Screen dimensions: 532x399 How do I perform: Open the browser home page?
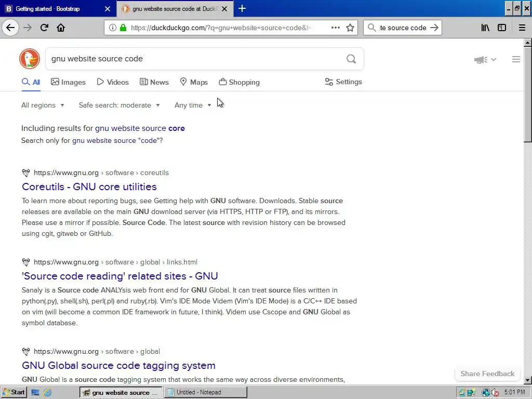61,28
